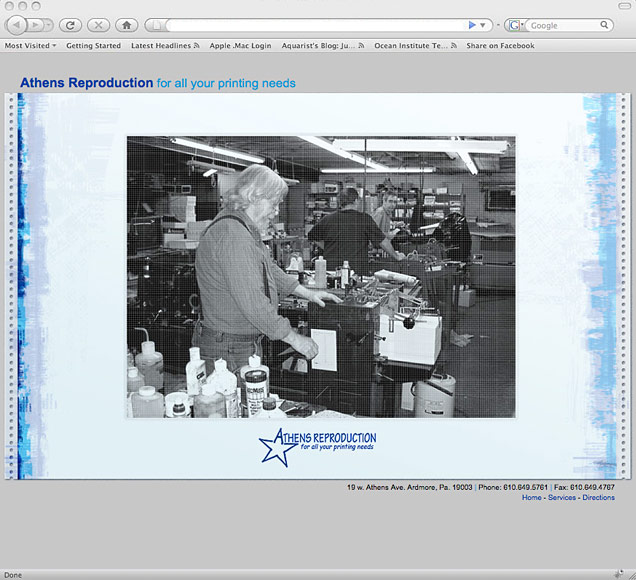Click the Go arrow in address bar
Screen dimensions: 636x580
[x=473, y=25]
